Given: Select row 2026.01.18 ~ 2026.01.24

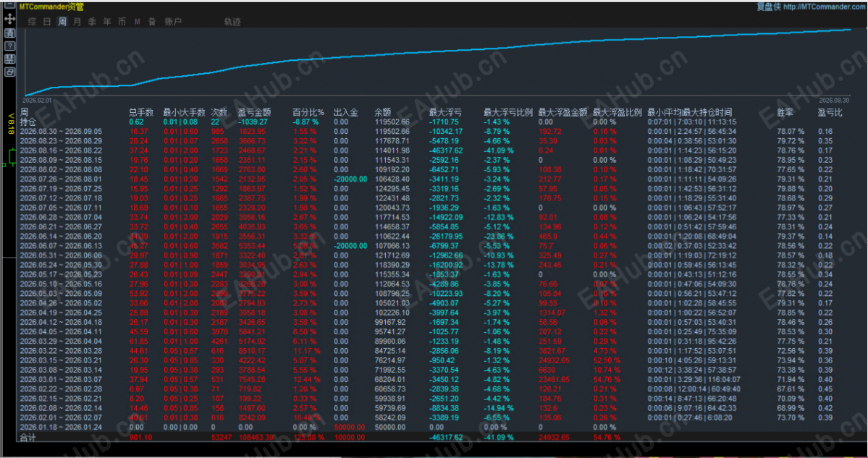Looking at the screenshot, I should tap(61, 427).
